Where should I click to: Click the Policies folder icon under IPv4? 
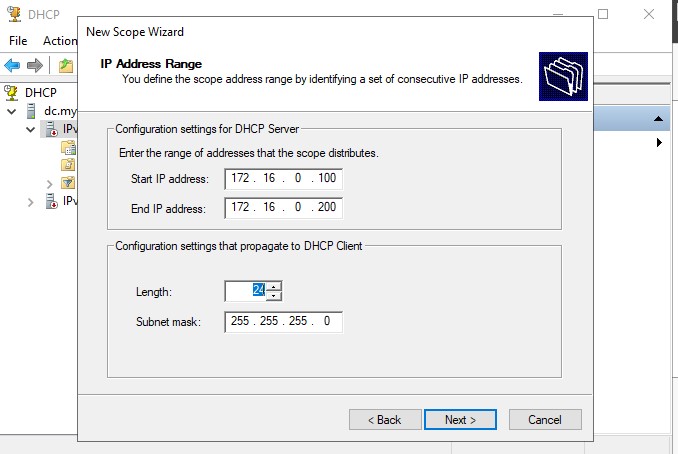68,165
